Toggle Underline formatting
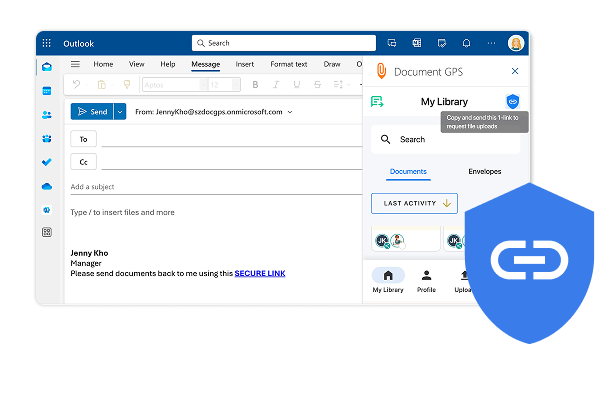The height and width of the screenshot is (400, 600). tap(297, 85)
